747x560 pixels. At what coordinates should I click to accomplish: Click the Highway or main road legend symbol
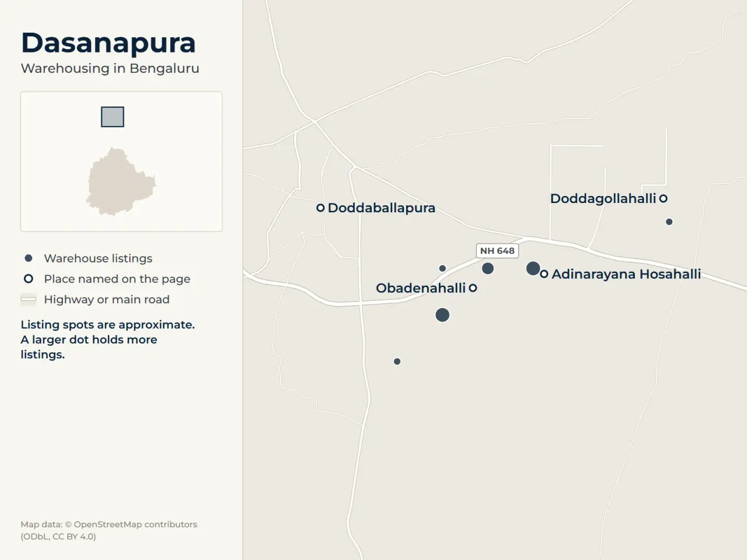(28, 300)
